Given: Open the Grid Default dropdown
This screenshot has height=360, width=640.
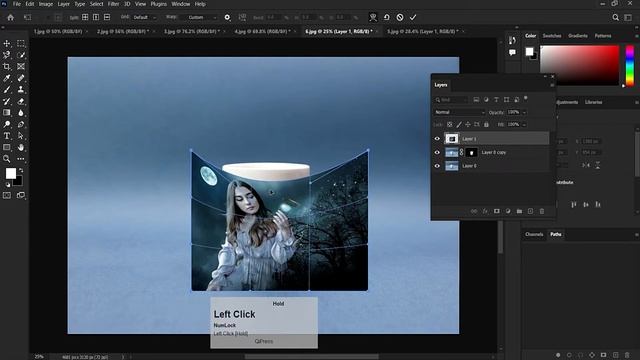Looking at the screenshot, I should pyautogui.click(x=144, y=18).
